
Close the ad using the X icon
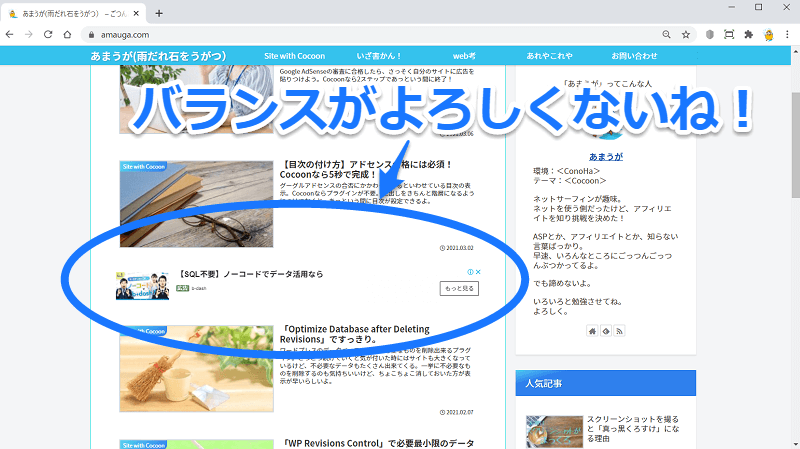click(479, 272)
